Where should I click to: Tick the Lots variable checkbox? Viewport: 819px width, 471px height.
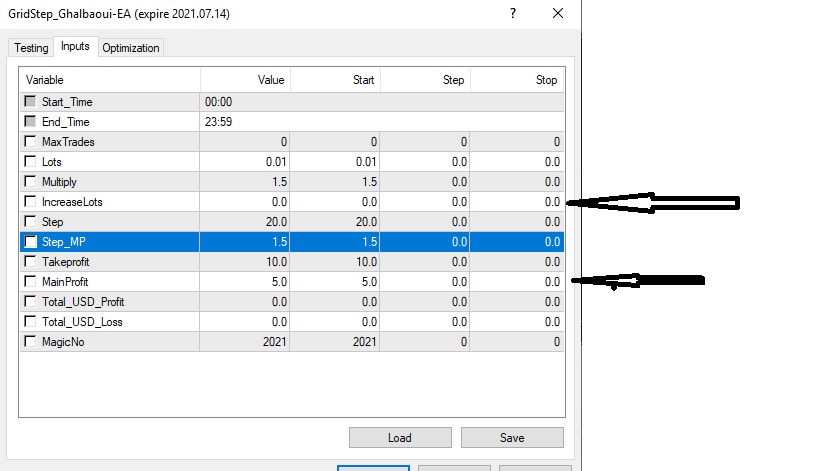31,162
